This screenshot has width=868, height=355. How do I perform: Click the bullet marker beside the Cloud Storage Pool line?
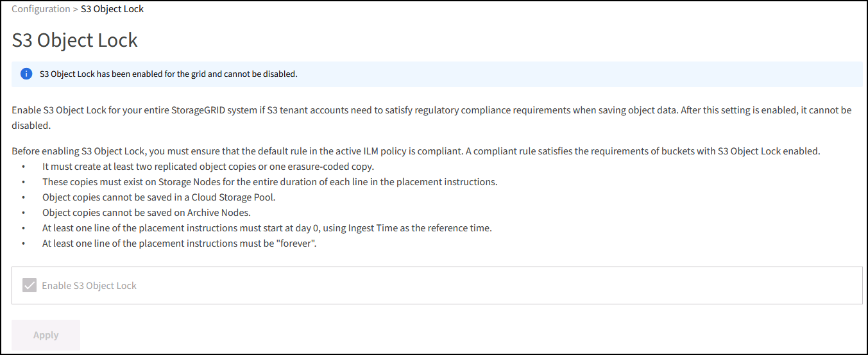(x=24, y=197)
